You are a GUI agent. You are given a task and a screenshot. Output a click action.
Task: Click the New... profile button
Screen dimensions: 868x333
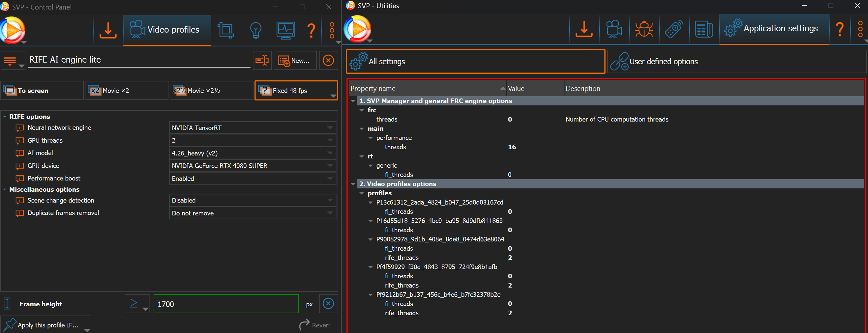[x=295, y=61]
